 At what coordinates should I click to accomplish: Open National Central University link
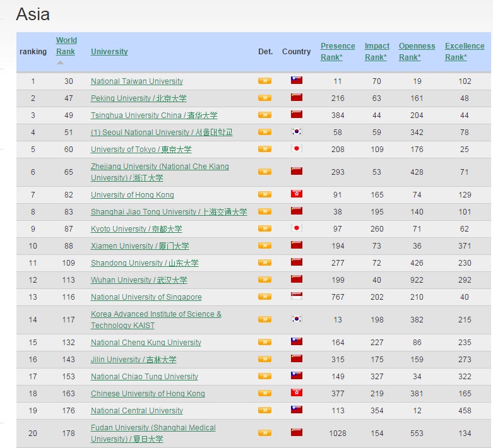[x=137, y=410]
